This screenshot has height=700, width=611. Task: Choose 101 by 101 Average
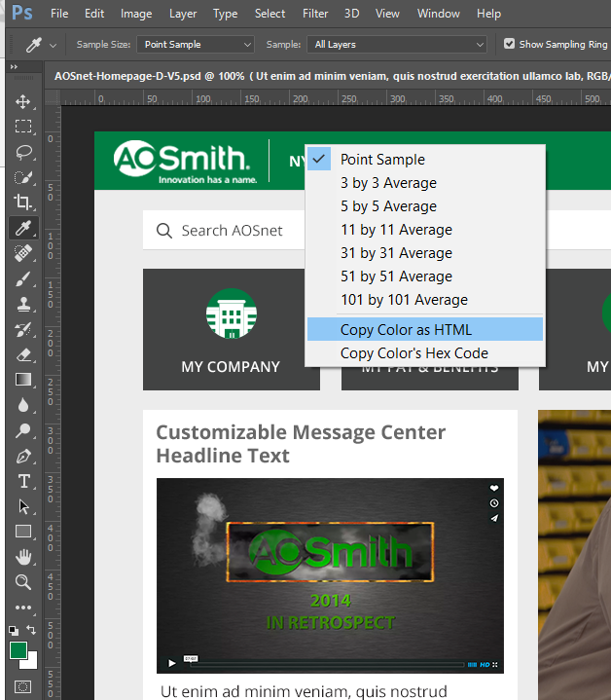pos(425,300)
